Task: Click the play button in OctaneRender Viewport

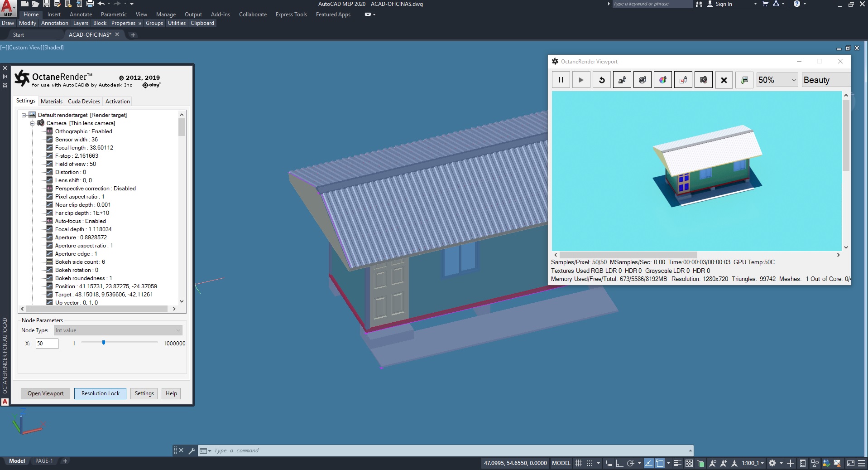Action: 581,80
